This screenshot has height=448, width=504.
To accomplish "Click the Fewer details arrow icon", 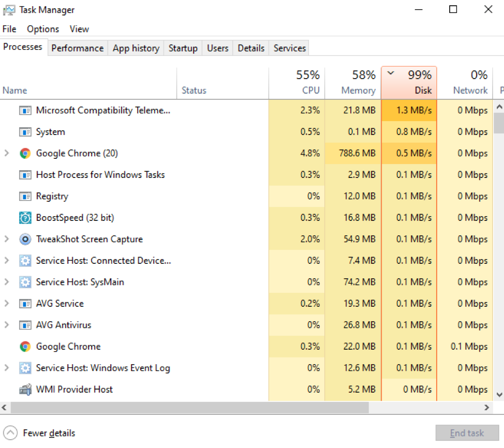I will 10,433.
